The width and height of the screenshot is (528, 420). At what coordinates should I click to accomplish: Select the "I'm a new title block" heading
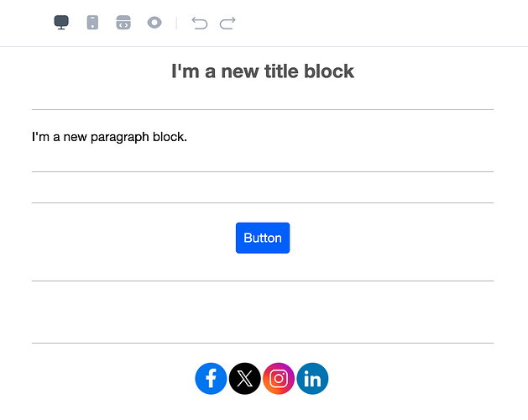[263, 71]
